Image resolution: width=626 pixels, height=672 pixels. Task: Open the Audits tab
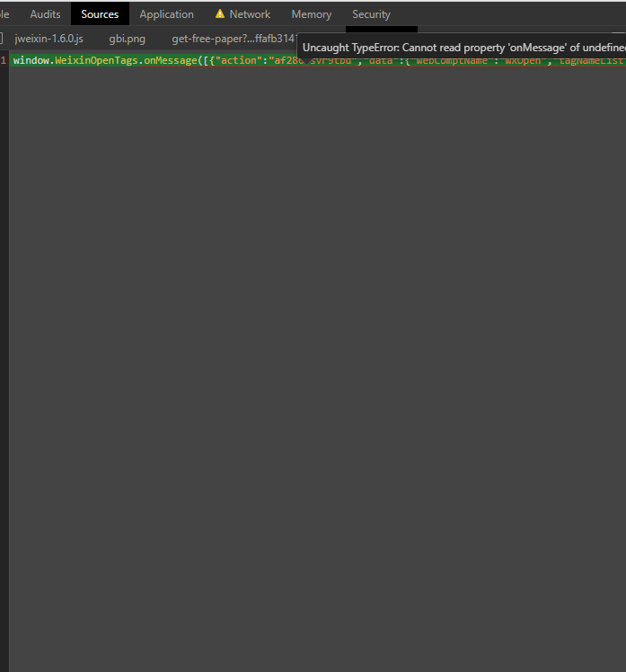coord(45,14)
